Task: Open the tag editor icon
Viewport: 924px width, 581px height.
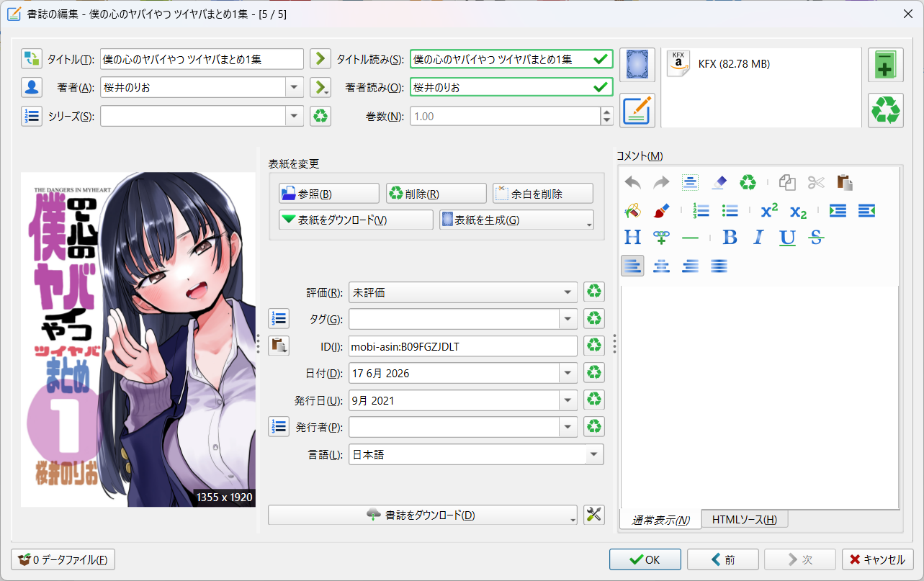Action: click(x=279, y=318)
